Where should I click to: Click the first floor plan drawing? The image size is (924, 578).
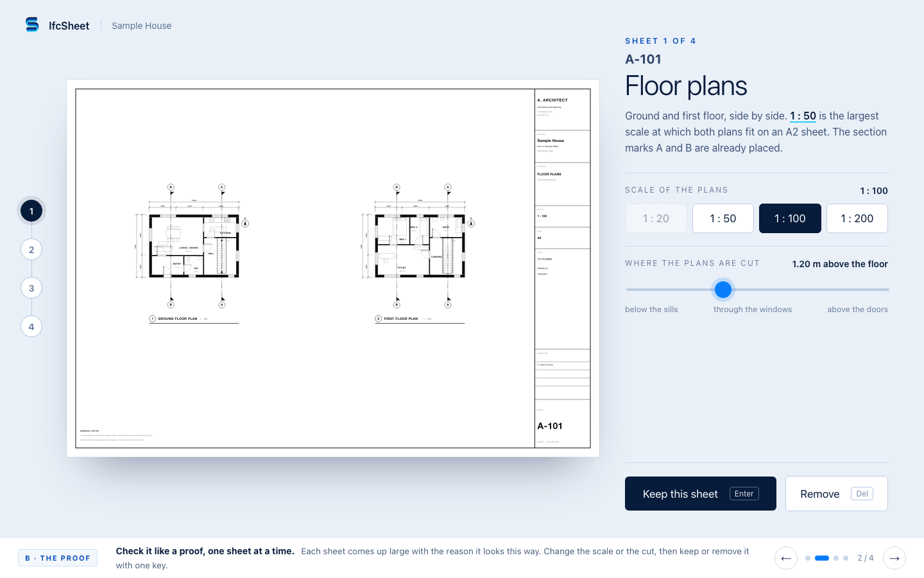coord(420,246)
